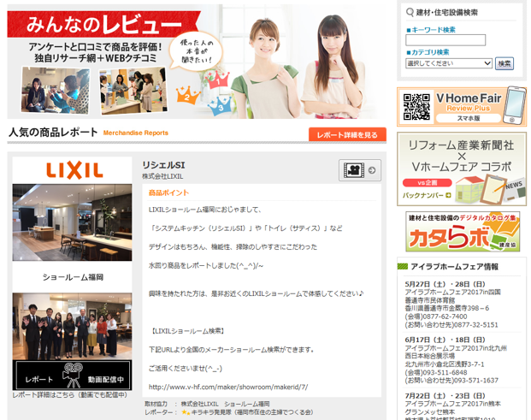Click the リシェルSI product title

pyautogui.click(x=163, y=165)
